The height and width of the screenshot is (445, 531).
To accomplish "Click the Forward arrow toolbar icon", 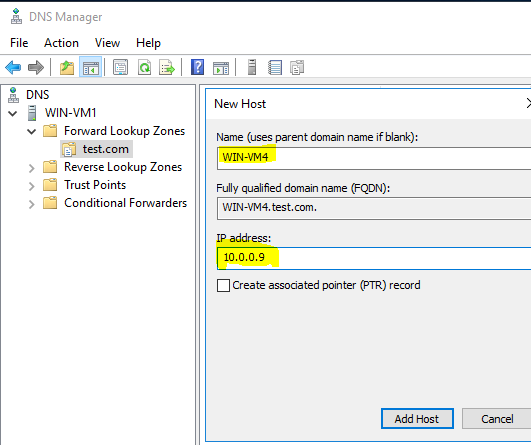I will pyautogui.click(x=36, y=67).
